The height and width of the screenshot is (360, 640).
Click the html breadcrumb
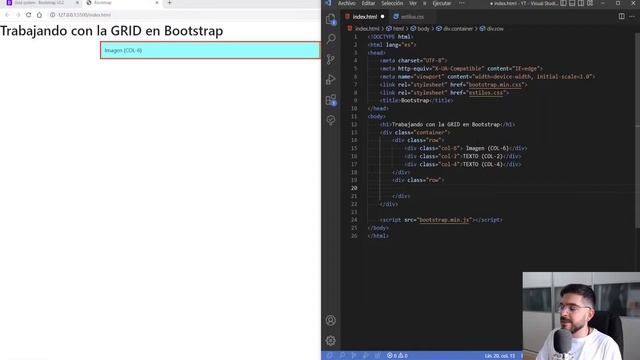pos(395,29)
